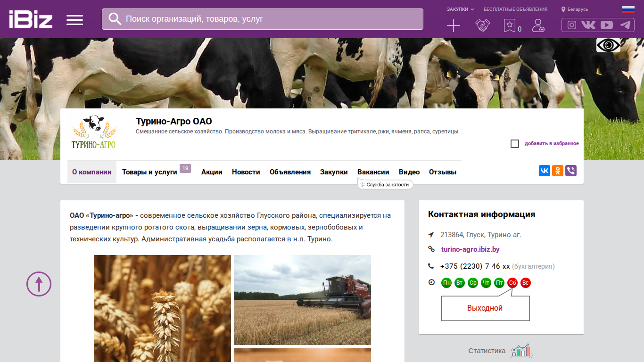Viewport: 644px width, 362px height.
Task: Click the iBiz logo
Action: click(31, 19)
